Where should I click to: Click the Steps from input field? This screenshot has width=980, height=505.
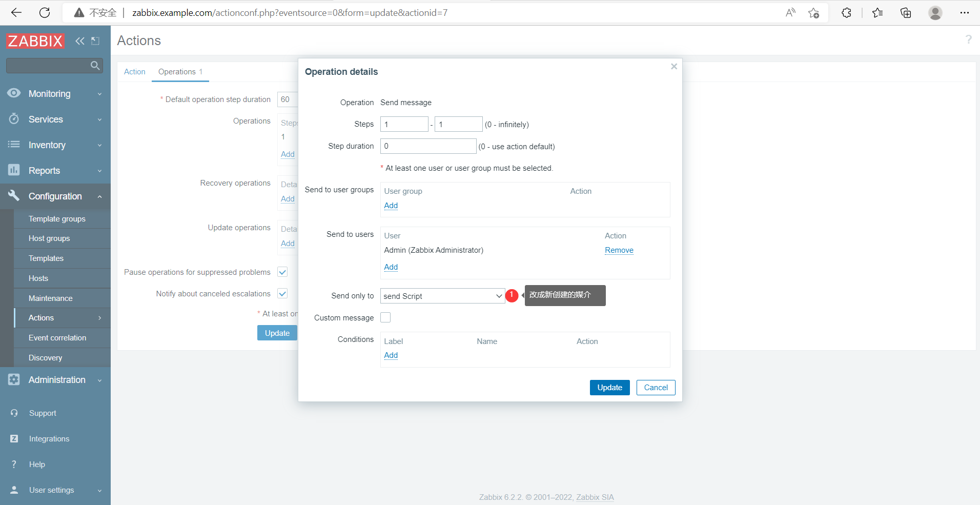click(x=404, y=124)
